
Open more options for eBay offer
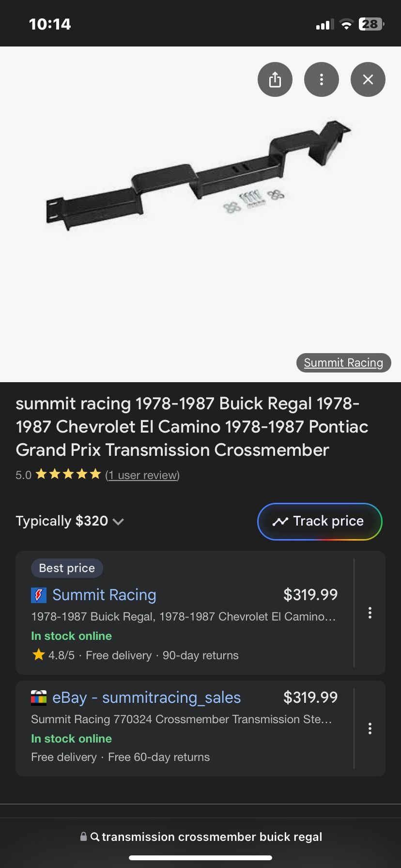pyautogui.click(x=370, y=728)
